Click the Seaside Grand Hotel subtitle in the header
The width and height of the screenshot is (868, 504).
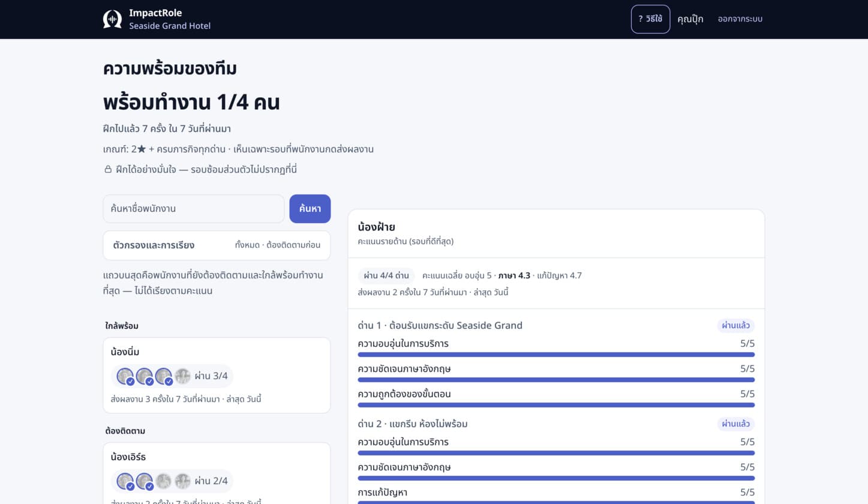170,26
